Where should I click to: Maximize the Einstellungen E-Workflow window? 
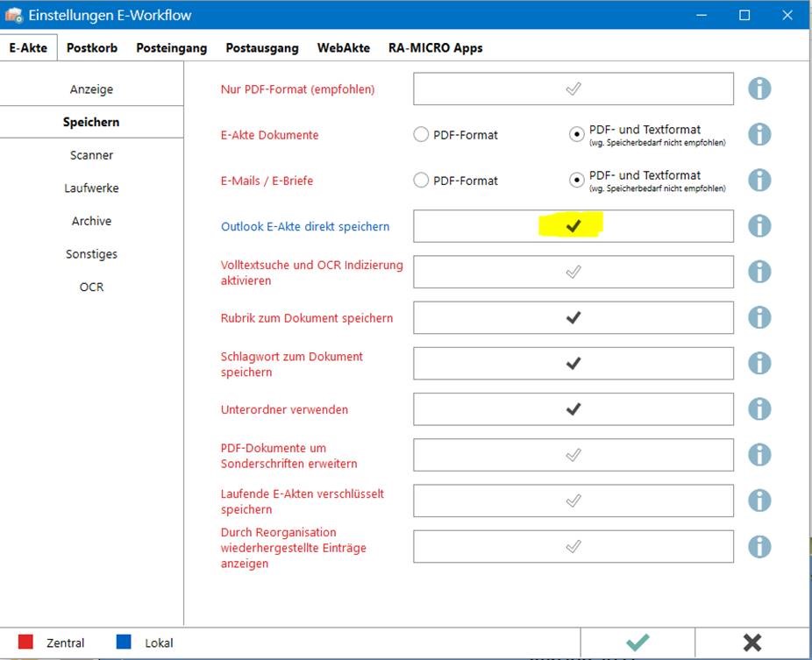pyautogui.click(x=744, y=15)
